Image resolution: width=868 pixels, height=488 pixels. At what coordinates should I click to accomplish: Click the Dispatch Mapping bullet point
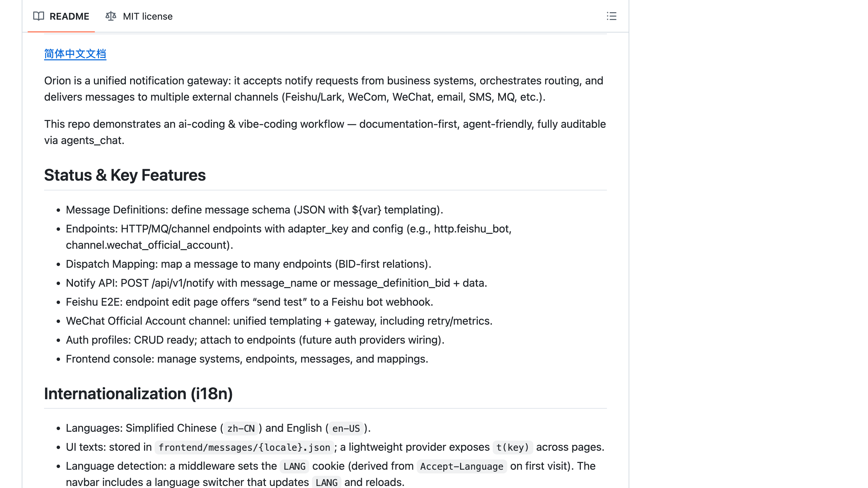(248, 264)
